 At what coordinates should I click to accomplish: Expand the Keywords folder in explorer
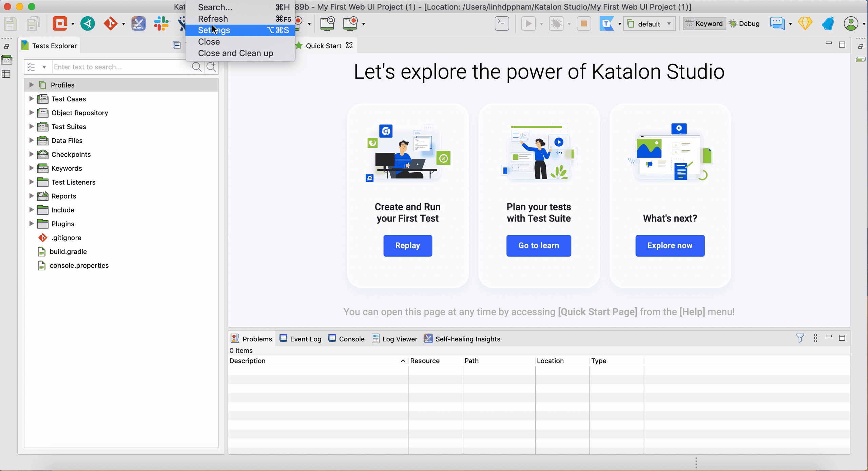31,168
